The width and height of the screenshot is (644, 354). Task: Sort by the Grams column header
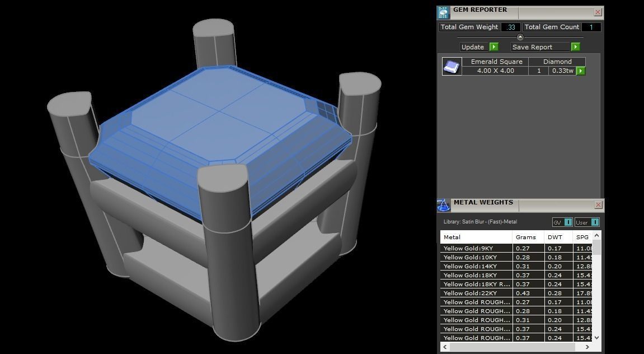[x=529, y=237]
